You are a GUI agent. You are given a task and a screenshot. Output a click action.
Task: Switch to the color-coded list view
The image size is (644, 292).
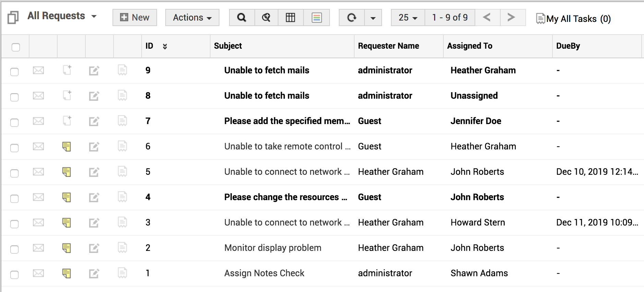pos(317,17)
